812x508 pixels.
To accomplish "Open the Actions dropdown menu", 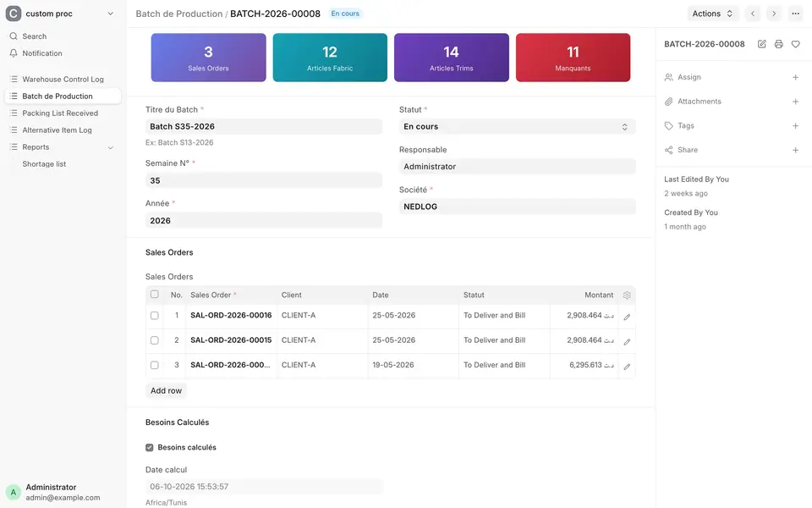I will click(712, 14).
